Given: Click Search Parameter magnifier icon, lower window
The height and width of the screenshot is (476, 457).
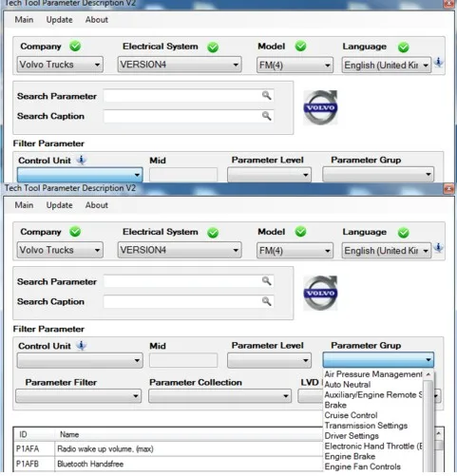Looking at the screenshot, I should (267, 281).
